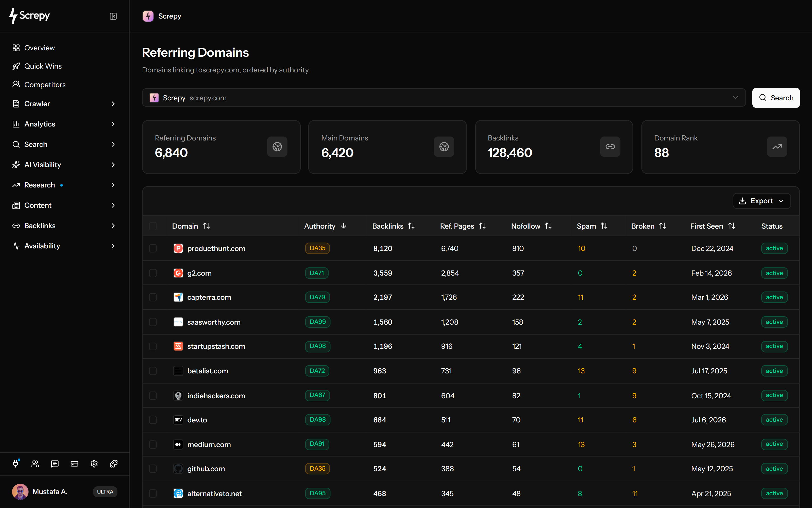
Task: Click the Screpy logo in the sidebar
Action: click(29, 16)
